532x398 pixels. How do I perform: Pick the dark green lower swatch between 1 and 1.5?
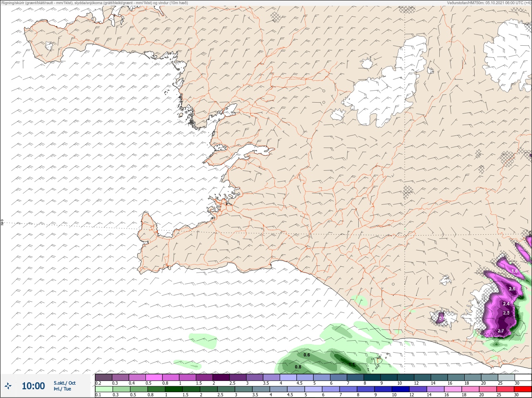click(173, 389)
